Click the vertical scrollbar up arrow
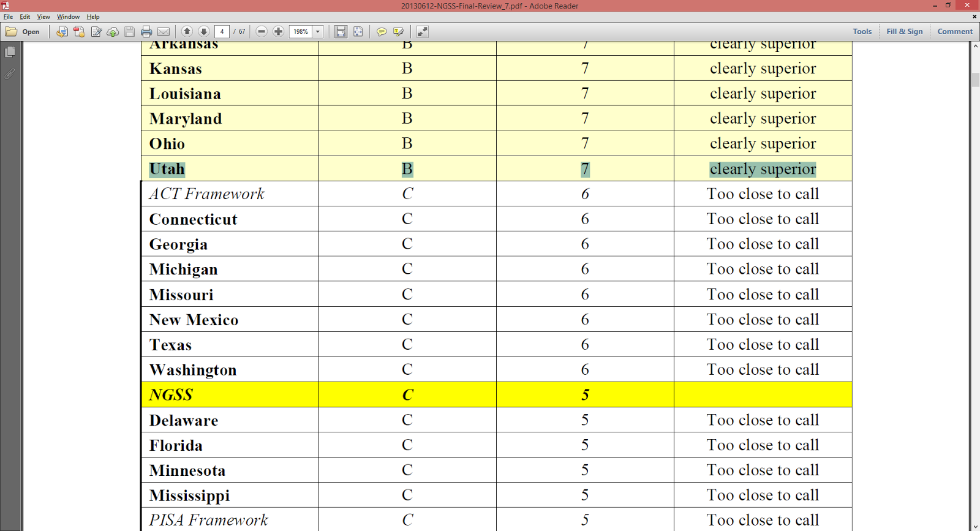The height and width of the screenshot is (531, 980). [x=975, y=46]
